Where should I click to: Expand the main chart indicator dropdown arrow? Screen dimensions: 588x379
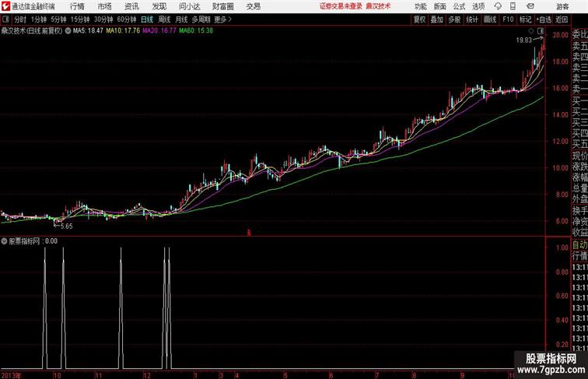[x=68, y=31]
